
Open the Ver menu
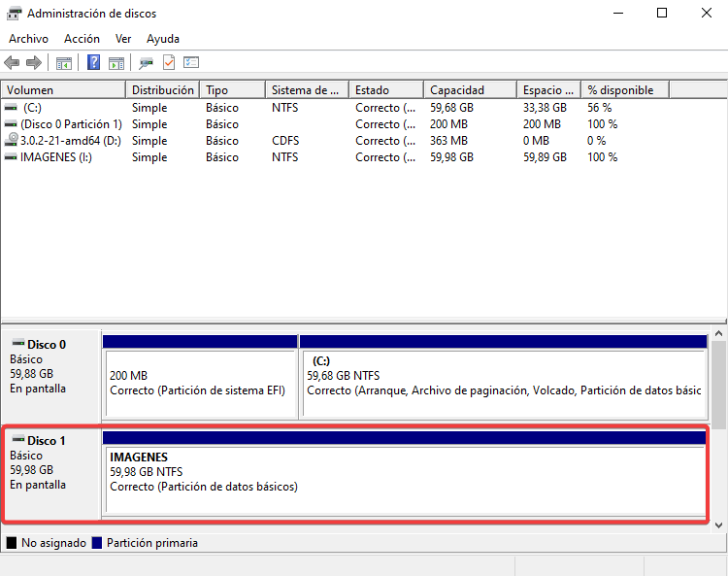click(x=123, y=39)
